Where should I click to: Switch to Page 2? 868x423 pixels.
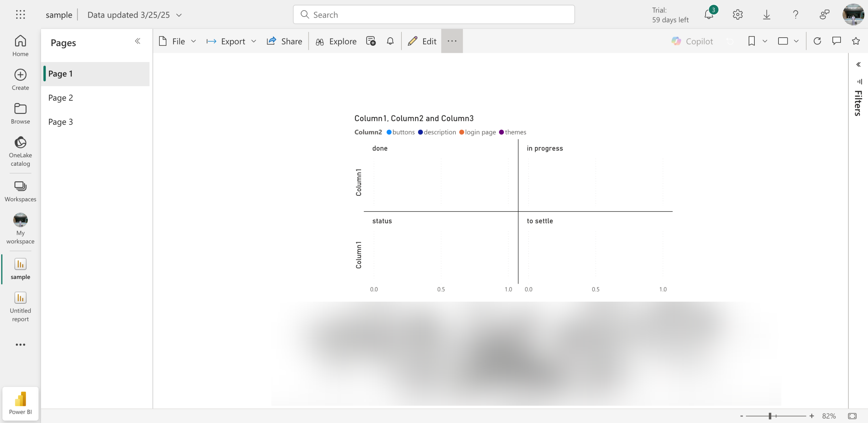click(61, 98)
